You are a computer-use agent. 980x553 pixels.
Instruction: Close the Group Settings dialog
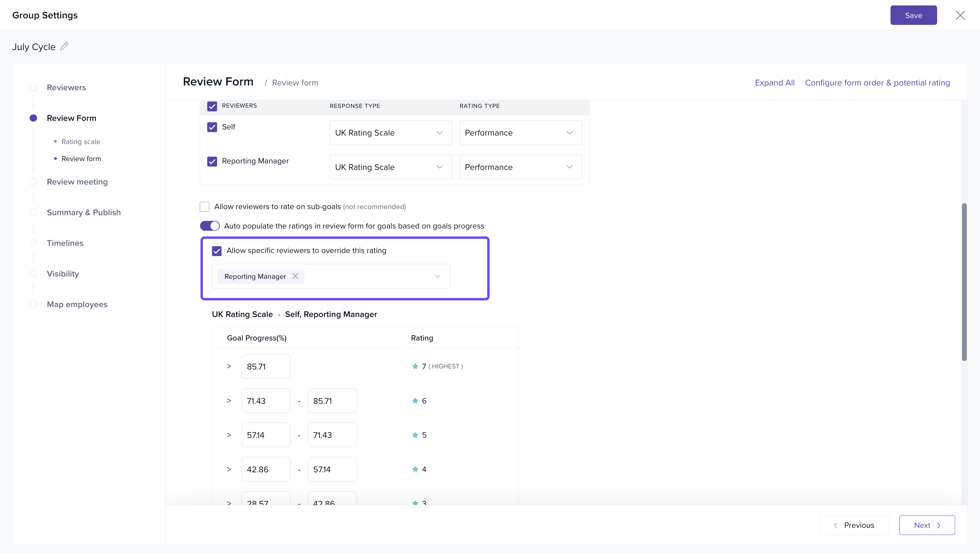pyautogui.click(x=960, y=15)
